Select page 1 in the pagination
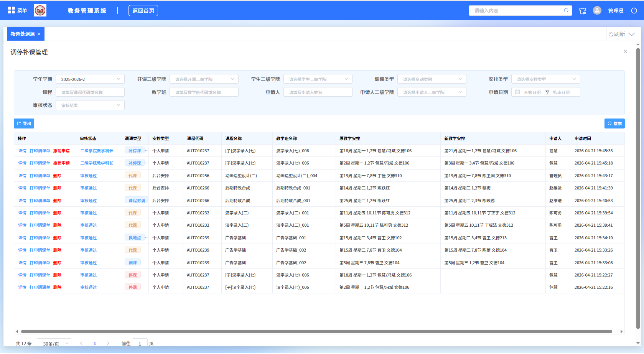This screenshot has width=644, height=354. tap(95, 343)
